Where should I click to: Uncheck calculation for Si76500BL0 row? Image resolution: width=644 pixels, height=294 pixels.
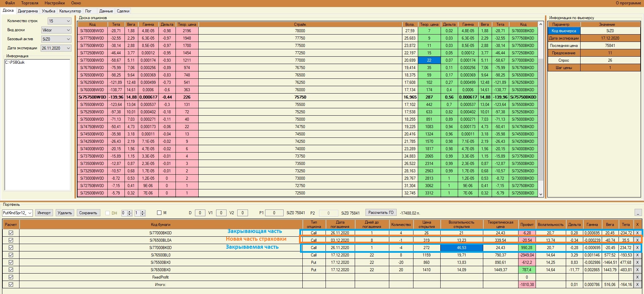(x=11, y=255)
